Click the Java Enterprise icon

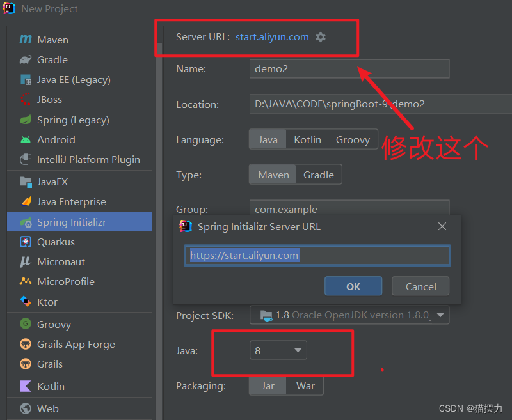[x=26, y=201]
